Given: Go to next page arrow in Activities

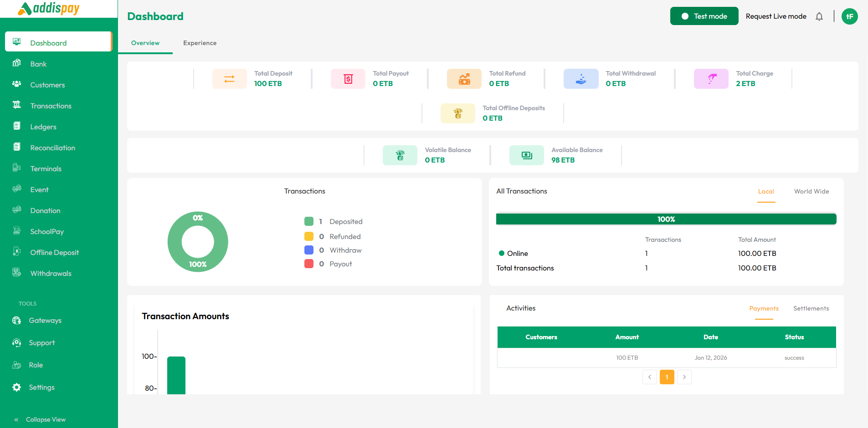Looking at the screenshot, I should 684,377.
